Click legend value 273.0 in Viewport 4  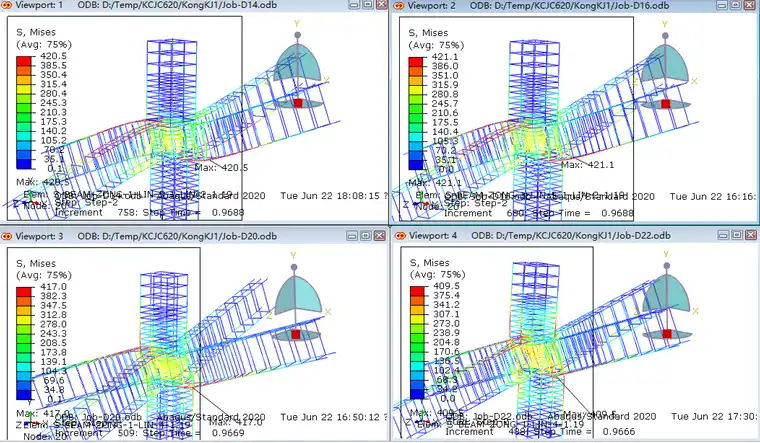(446, 323)
